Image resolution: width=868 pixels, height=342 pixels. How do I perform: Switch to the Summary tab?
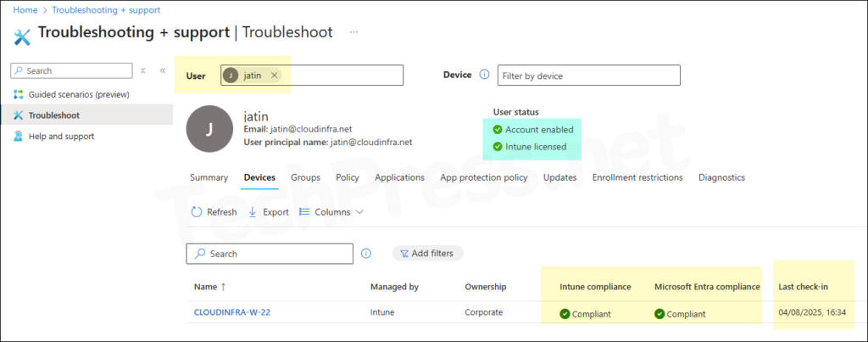[x=209, y=177]
